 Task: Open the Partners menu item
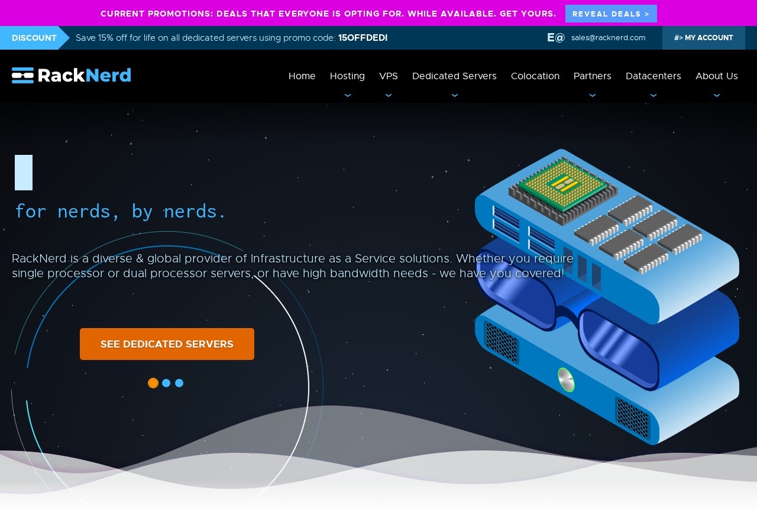593,76
